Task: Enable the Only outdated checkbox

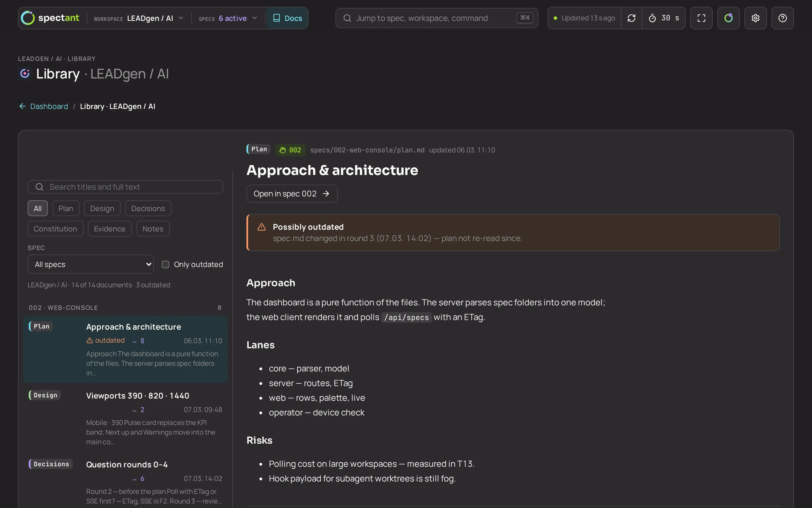Action: coord(166,264)
